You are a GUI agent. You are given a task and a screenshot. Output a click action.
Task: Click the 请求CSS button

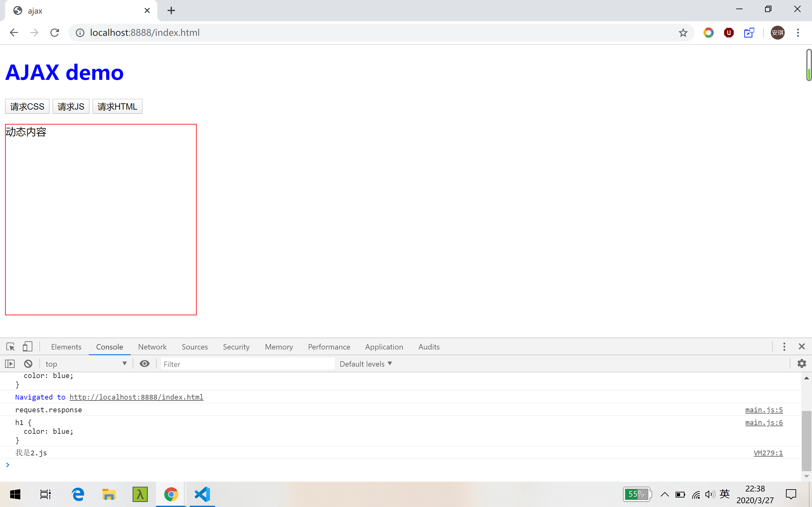[x=27, y=107]
